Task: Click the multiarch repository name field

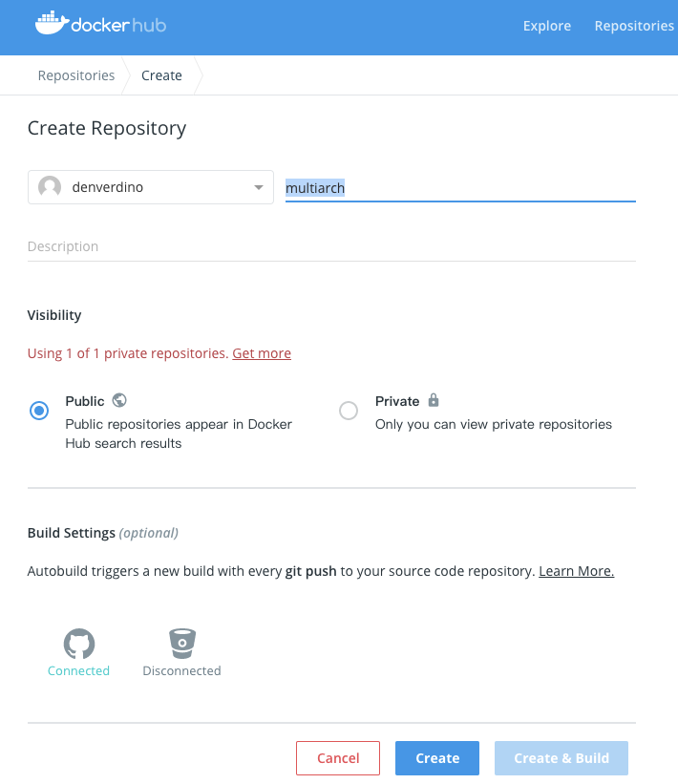Action: (460, 188)
